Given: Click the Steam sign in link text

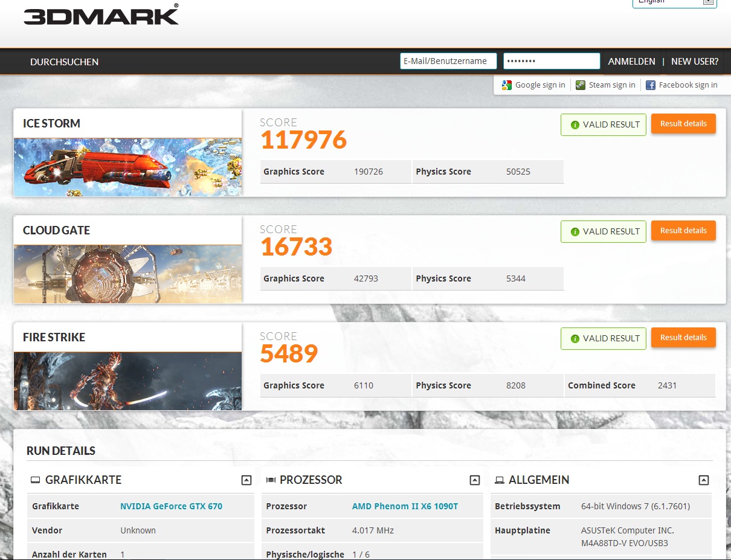Looking at the screenshot, I should [612, 85].
